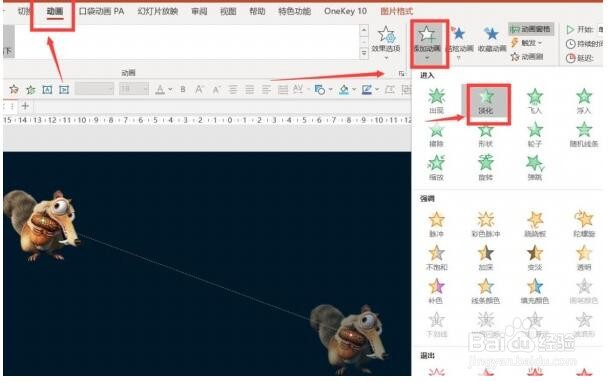Click the text box quick-access icon
Image resolution: width=611 pixels, height=383 pixels.
coord(47,90)
